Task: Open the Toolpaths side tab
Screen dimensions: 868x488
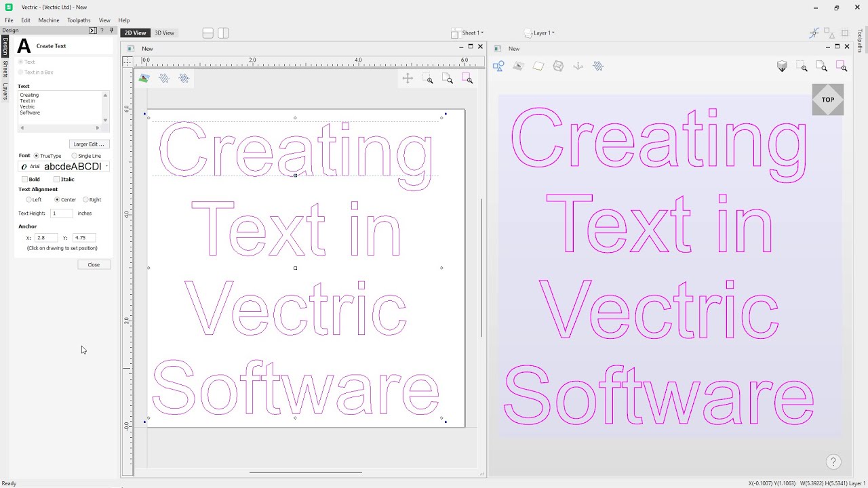Action: point(860,41)
